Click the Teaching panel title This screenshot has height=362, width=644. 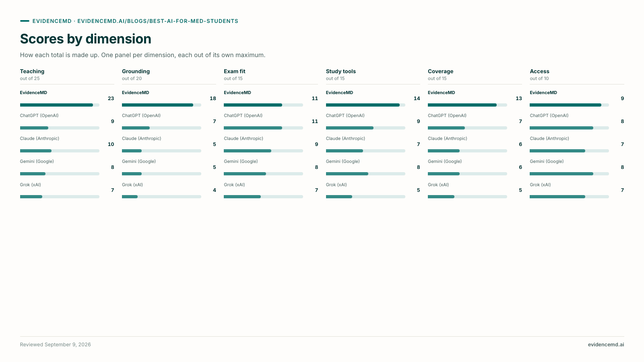(x=32, y=71)
